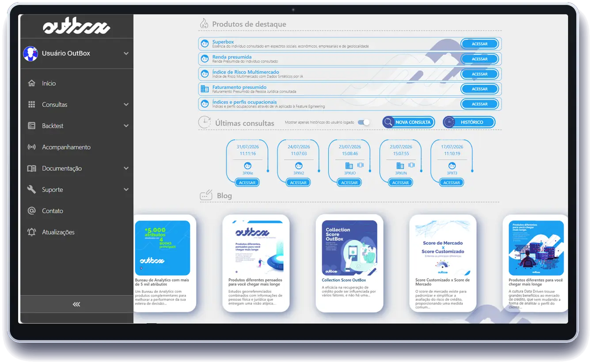
Task: Click the Superbox person icon
Action: tap(205, 44)
